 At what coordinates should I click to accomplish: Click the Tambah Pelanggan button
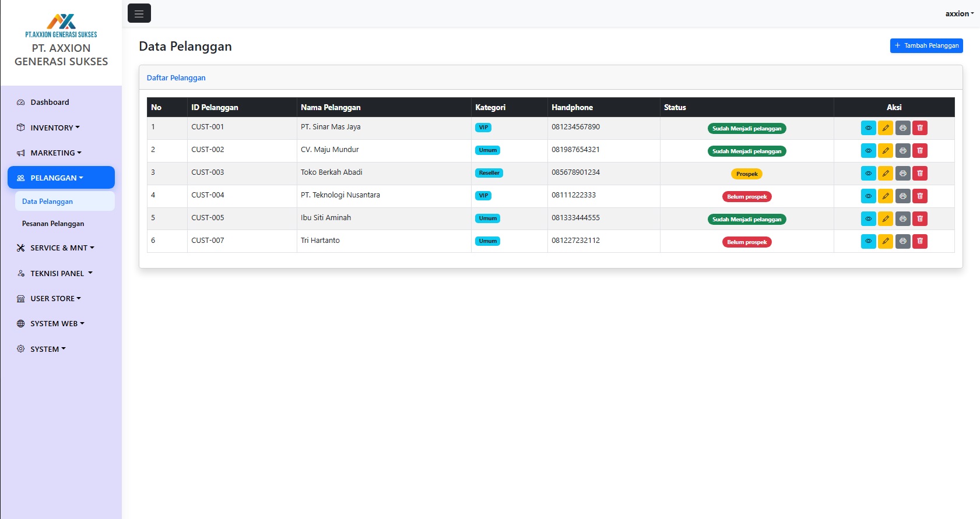926,45
